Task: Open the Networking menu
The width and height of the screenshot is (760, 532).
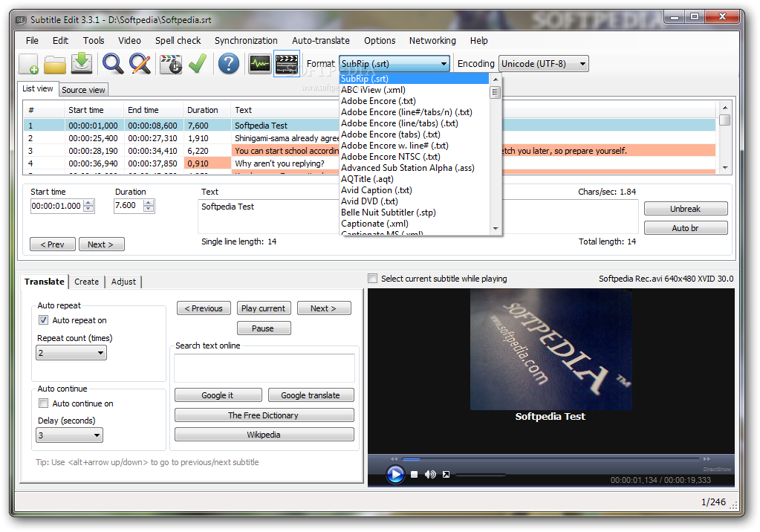Action: pos(432,41)
